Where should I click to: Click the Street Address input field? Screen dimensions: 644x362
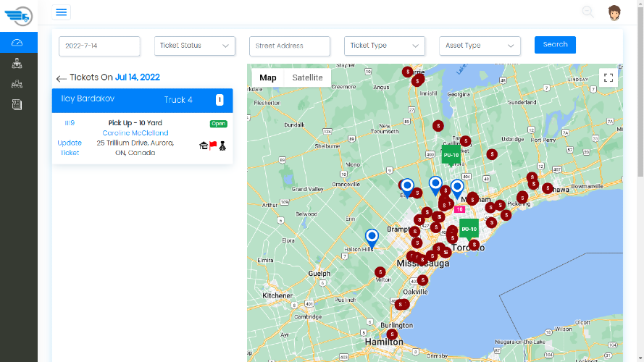pos(290,46)
